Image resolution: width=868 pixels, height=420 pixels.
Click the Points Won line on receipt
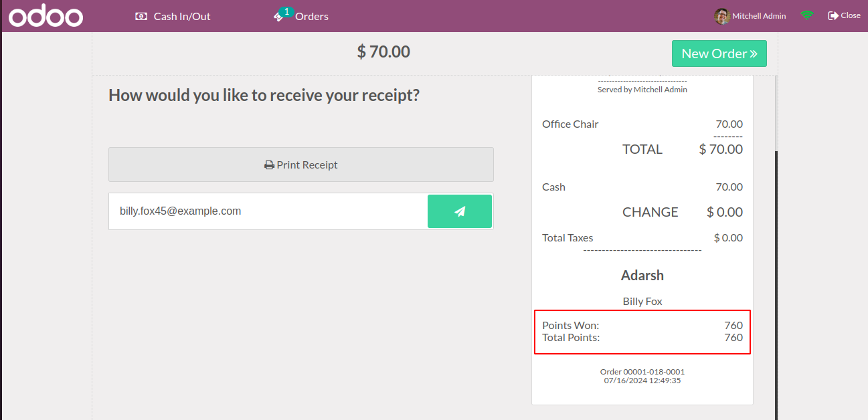[x=642, y=326]
